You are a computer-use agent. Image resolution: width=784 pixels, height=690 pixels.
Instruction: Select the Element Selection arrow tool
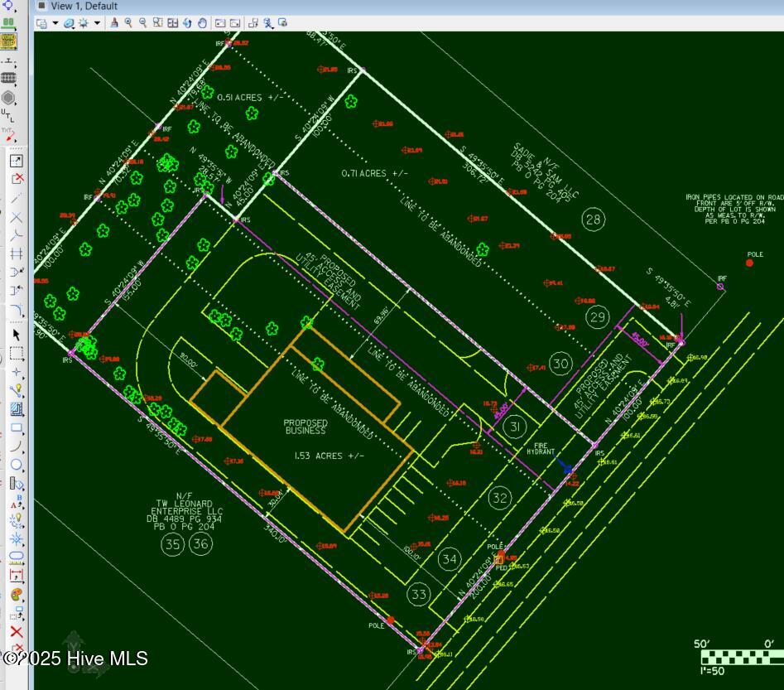coord(16,335)
